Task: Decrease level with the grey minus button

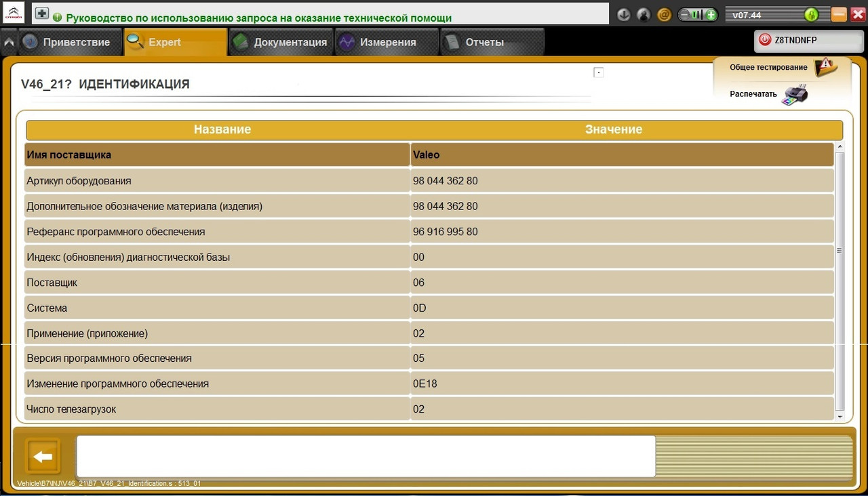Action: tap(684, 14)
